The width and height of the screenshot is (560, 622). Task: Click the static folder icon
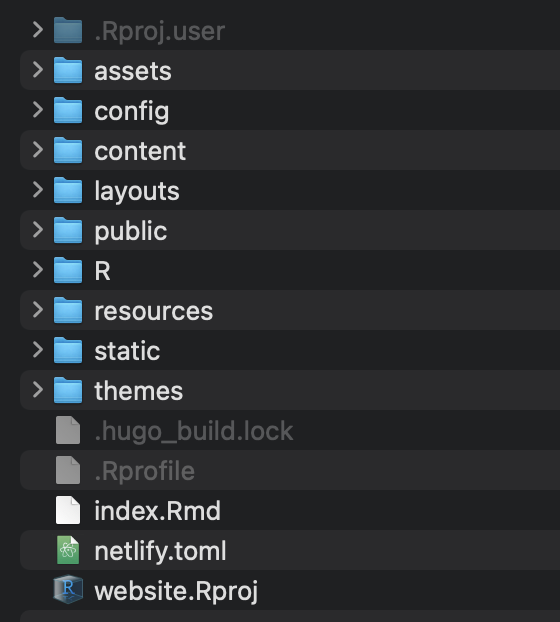tap(68, 350)
